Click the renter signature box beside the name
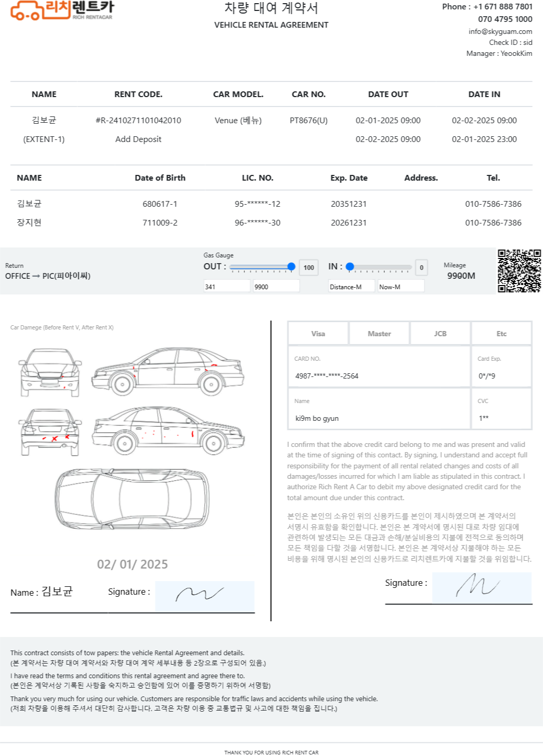Image resolution: width=543 pixels, height=756 pixels. [x=205, y=596]
